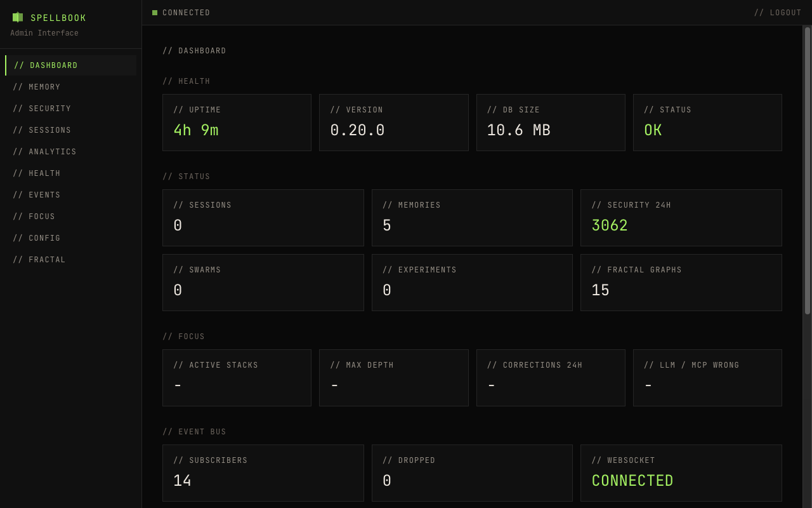Image resolution: width=812 pixels, height=508 pixels.
Task: Click the Spellbook book logo icon
Action: pyautogui.click(x=17, y=17)
